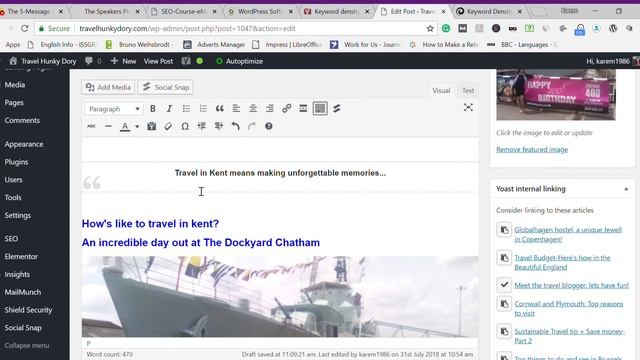This screenshot has height=360, width=640.
Task: Click the Social Snap toolbar icon
Action: coord(337,109)
